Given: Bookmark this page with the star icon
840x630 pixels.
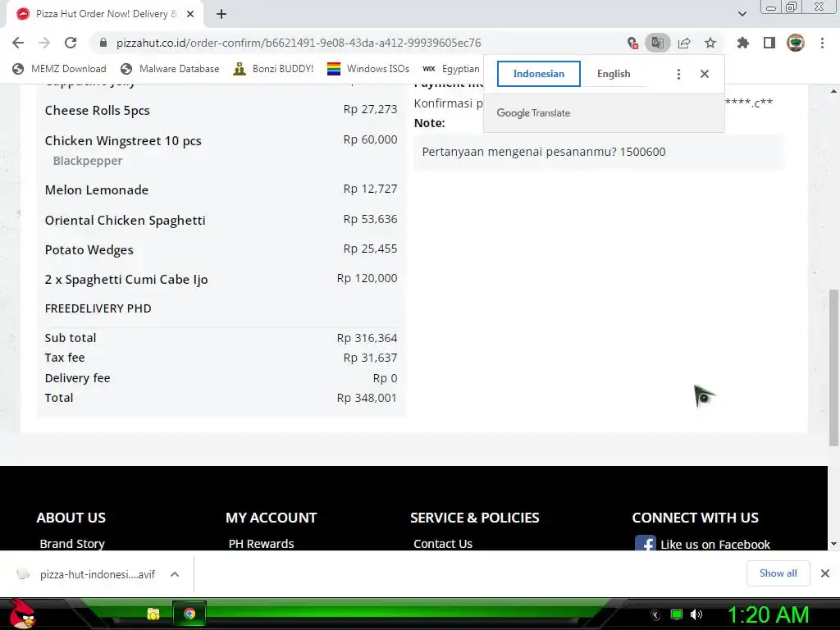Looking at the screenshot, I should pos(710,43).
